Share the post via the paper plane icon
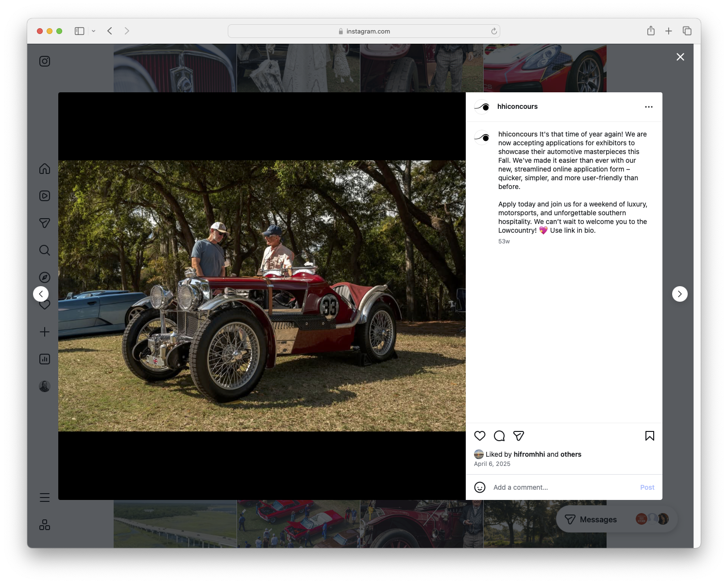728x584 pixels. [519, 436]
